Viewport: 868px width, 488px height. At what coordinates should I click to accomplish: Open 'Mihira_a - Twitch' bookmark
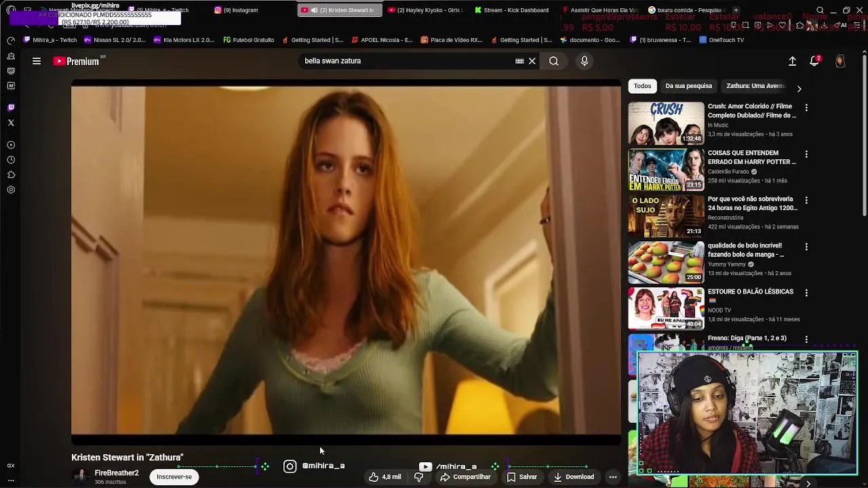pyautogui.click(x=50, y=40)
